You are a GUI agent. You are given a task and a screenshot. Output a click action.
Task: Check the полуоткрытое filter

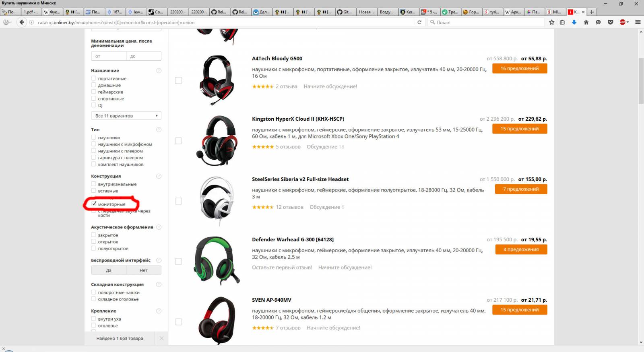click(x=93, y=248)
